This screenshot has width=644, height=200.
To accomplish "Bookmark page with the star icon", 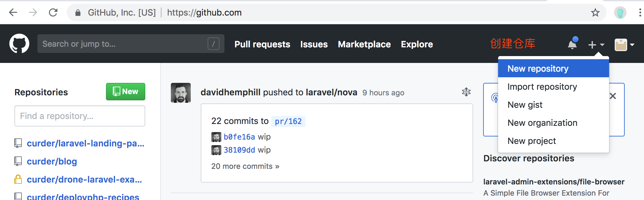I will click(595, 12).
